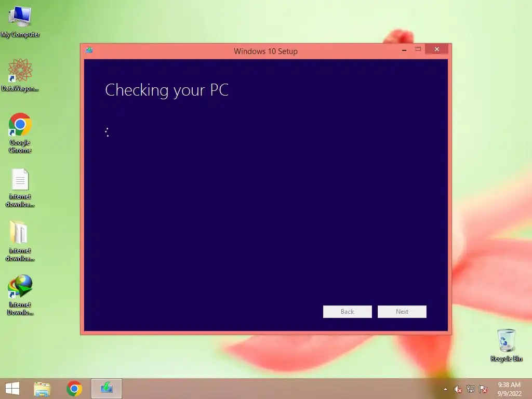532x399 pixels.
Task: Open DataWagon desktop shortcut
Action: [x=20, y=75]
